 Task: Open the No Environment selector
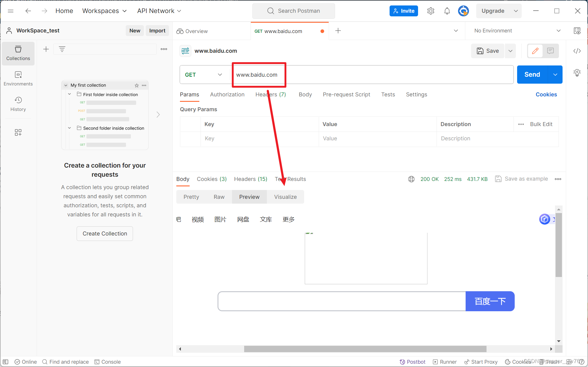pyautogui.click(x=517, y=31)
